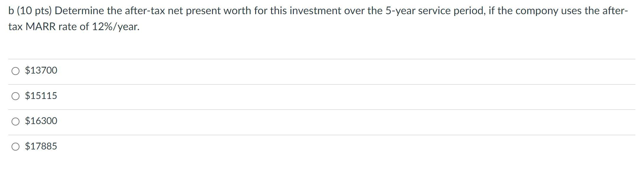Select the $15115 radio button
Viewport: 644px width, 171px height.
tap(16, 96)
